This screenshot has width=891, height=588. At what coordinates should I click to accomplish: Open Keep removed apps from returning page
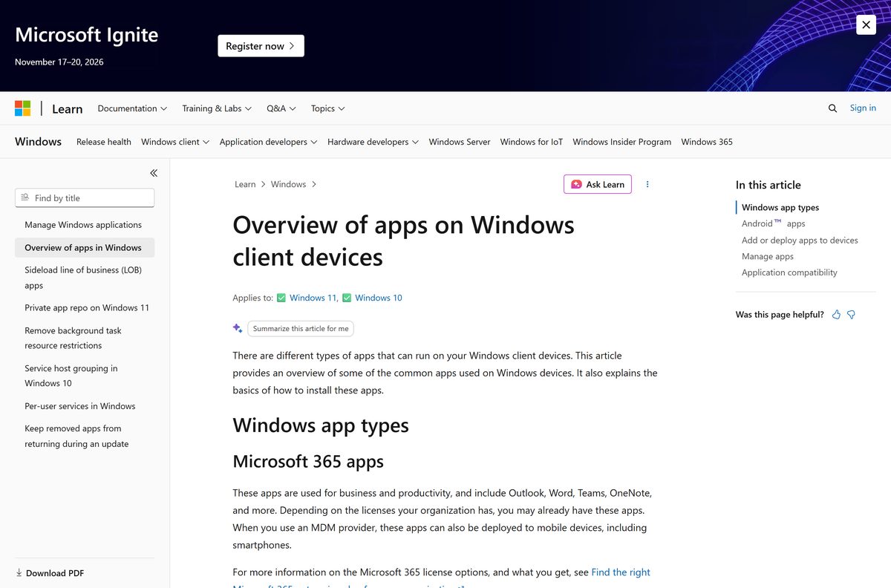(76, 436)
